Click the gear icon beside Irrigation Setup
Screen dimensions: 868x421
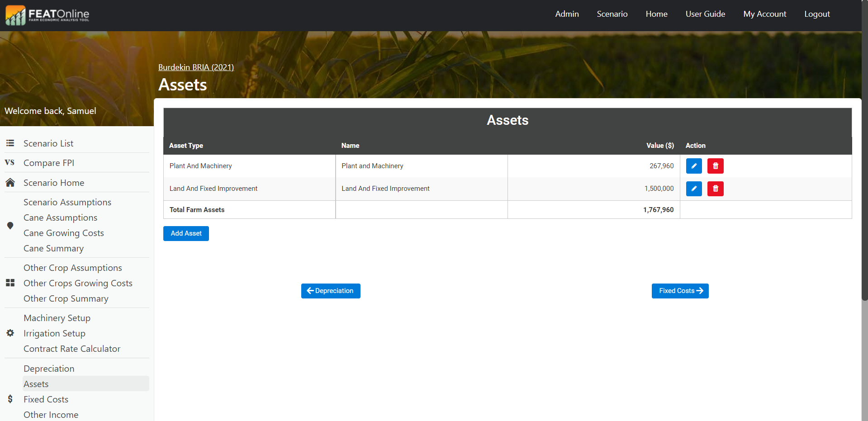point(10,333)
